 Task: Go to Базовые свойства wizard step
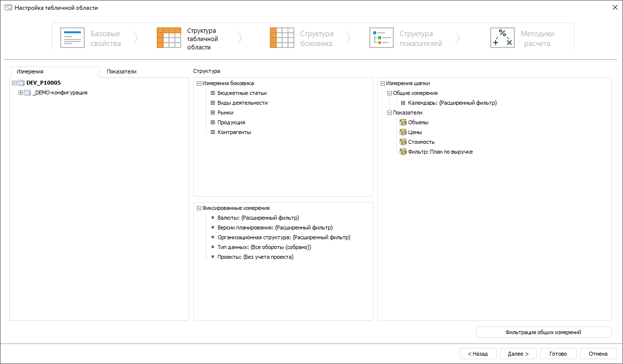91,38
